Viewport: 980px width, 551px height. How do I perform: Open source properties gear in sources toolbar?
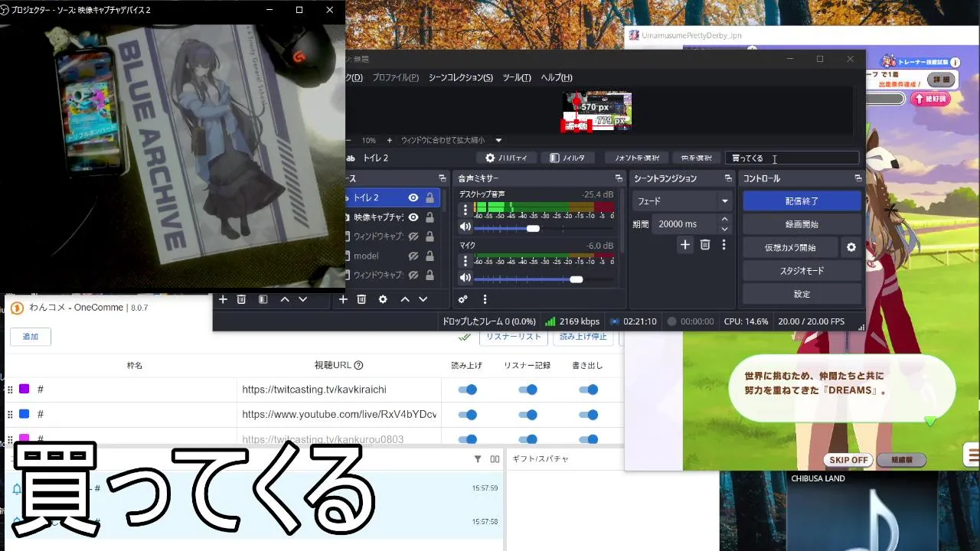(x=383, y=299)
